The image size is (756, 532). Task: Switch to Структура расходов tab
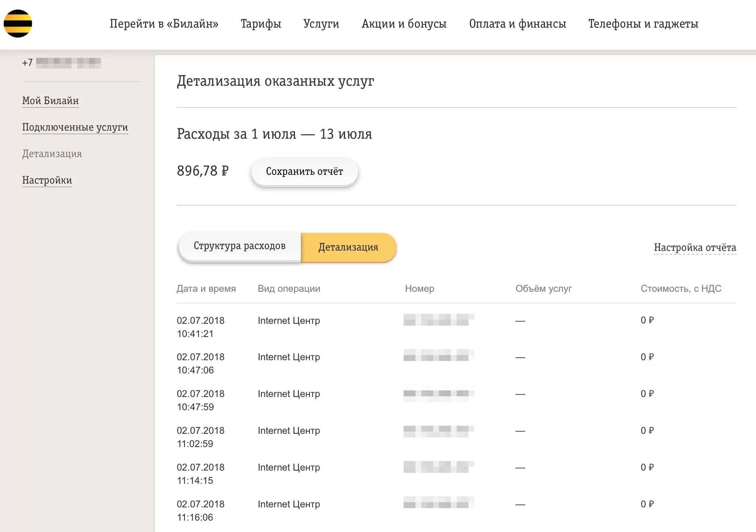(x=240, y=246)
